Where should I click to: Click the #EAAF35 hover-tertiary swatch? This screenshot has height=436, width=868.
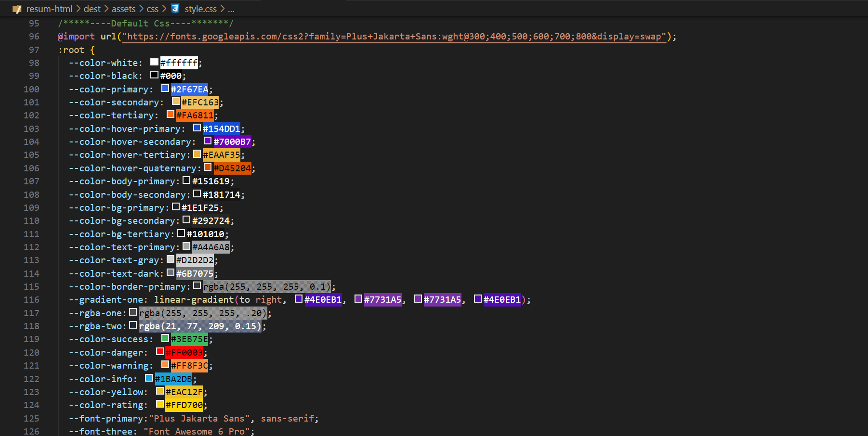click(x=197, y=154)
